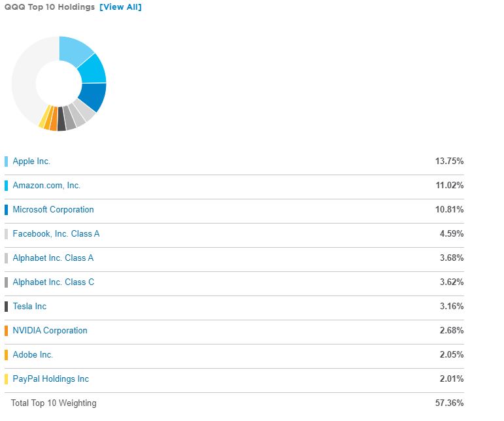This screenshot has height=421, width=504.
Task: Open NVIDIA Corporation holding link
Action: coord(50,330)
